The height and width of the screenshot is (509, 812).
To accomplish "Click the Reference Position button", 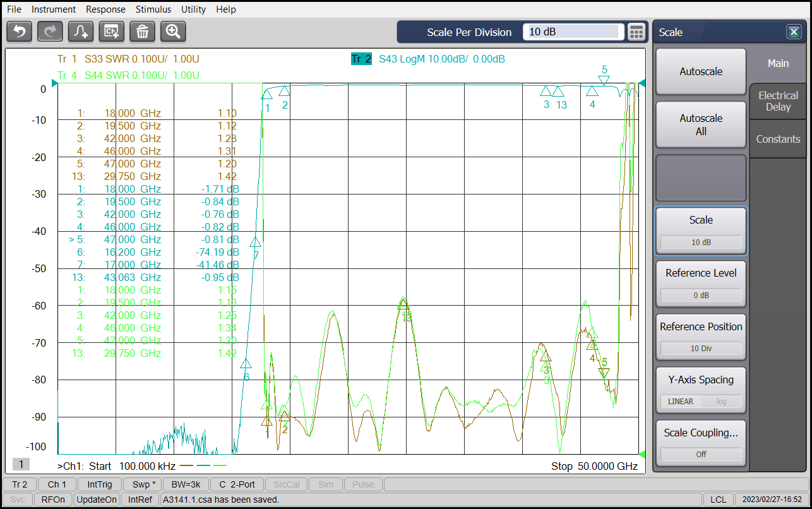I will (x=701, y=337).
